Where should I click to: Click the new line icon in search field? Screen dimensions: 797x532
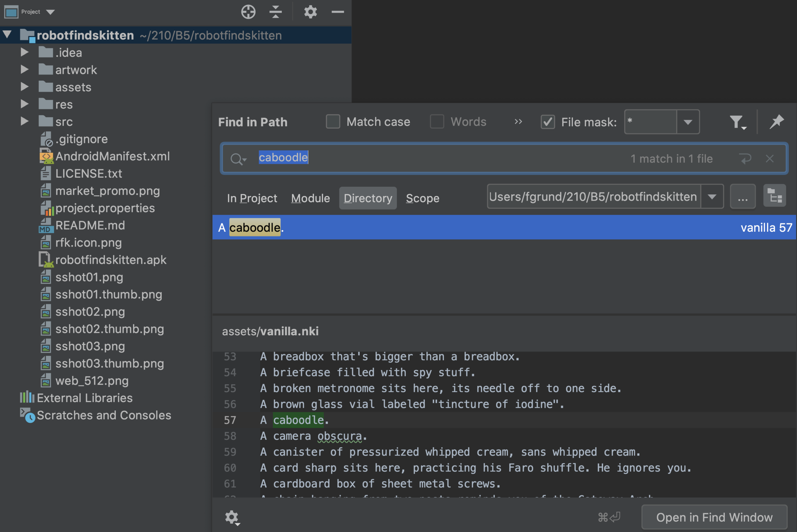point(745,159)
